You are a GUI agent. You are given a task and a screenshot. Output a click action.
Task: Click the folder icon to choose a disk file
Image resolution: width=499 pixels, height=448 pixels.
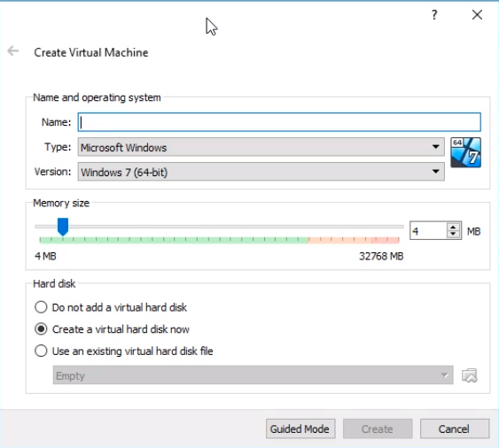click(x=470, y=375)
